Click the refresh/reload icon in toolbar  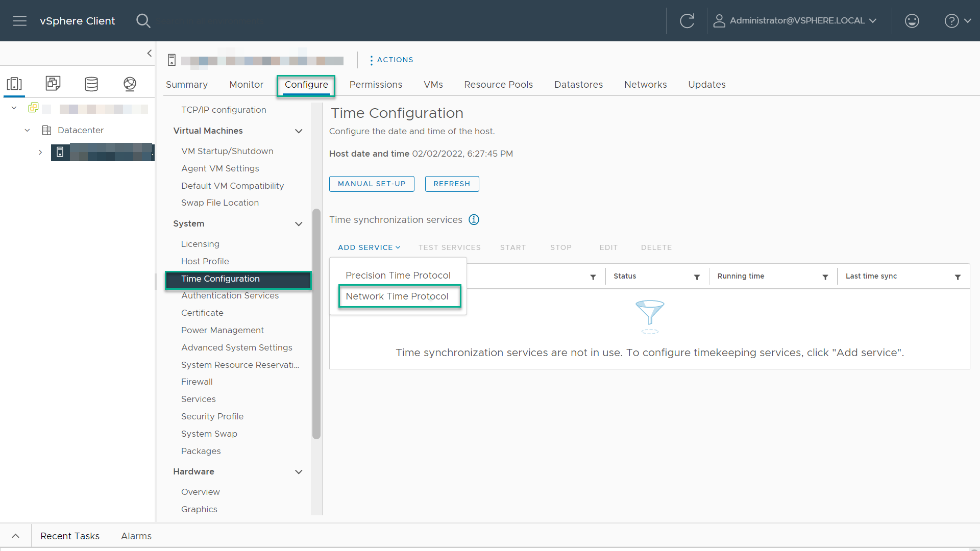[x=687, y=20]
